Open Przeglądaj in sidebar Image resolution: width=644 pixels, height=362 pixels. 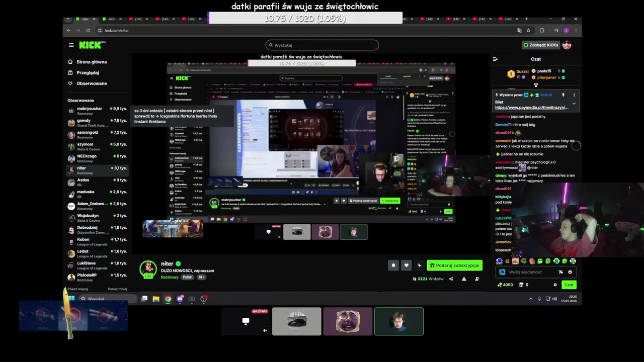(88, 72)
